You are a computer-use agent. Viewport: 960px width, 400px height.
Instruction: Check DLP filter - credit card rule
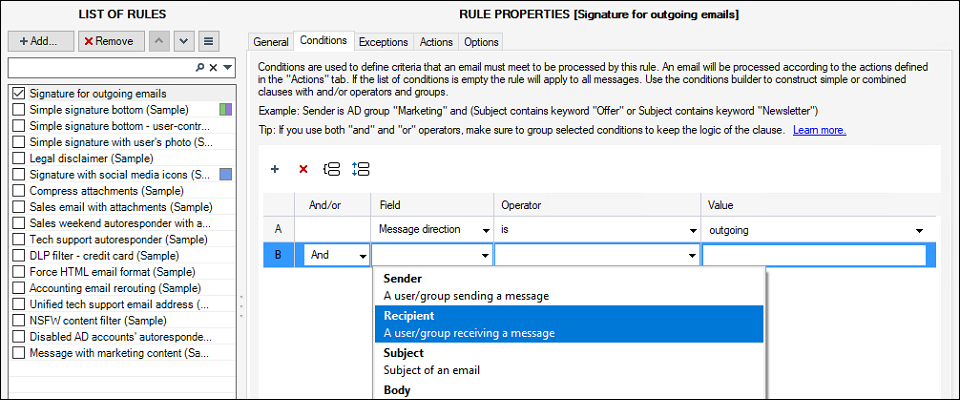pos(18,255)
